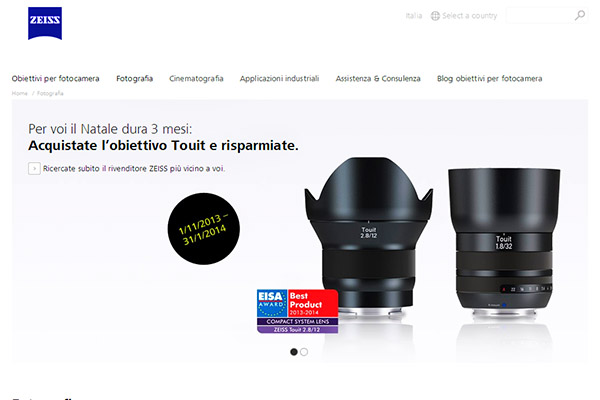Viewport: 600px width, 400px height.
Task: Open the Cinematografia menu item
Action: (x=196, y=78)
